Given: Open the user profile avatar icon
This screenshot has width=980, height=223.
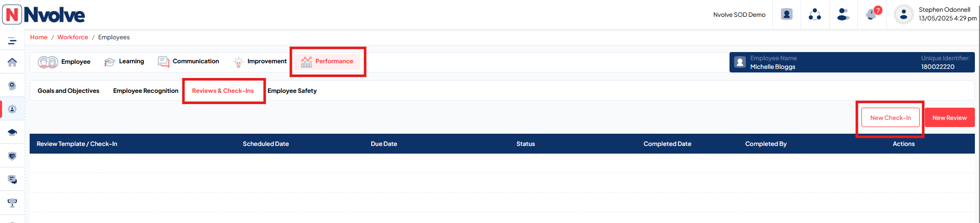Looking at the screenshot, I should point(903,14).
